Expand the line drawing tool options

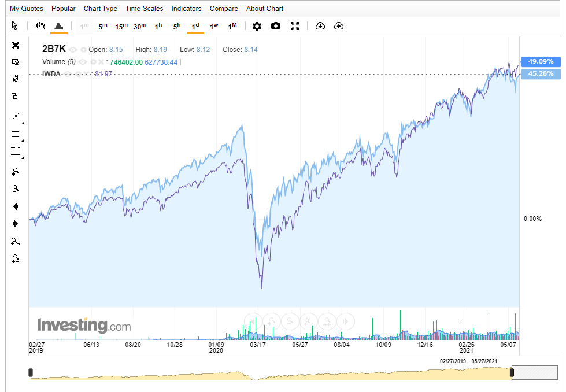(22, 123)
